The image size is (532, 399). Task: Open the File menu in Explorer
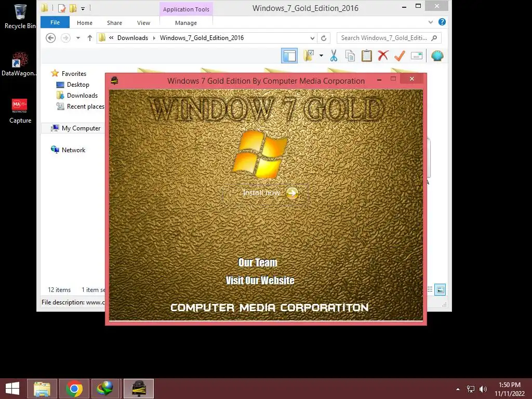[55, 22]
